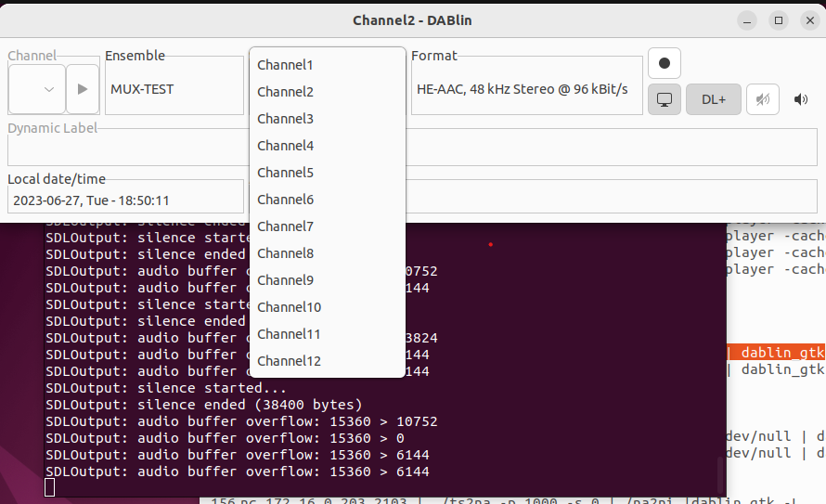
Task: Click the terminal line 'silence ended (38400 bytes)'
Action: pos(204,405)
